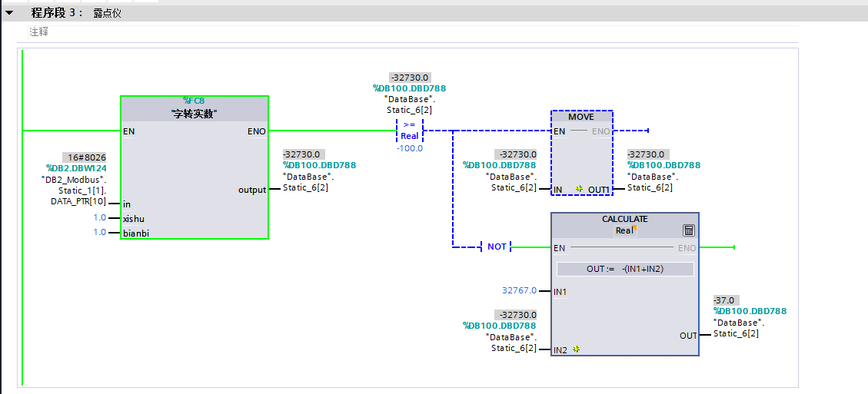
Task: Click the IN1 pin of CALCULATE
Action: click(560, 291)
